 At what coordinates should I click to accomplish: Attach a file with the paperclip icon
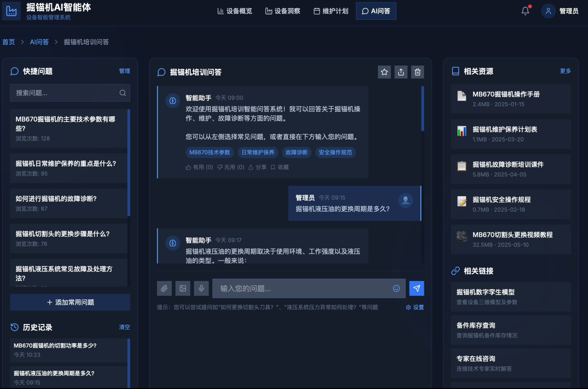(x=164, y=288)
